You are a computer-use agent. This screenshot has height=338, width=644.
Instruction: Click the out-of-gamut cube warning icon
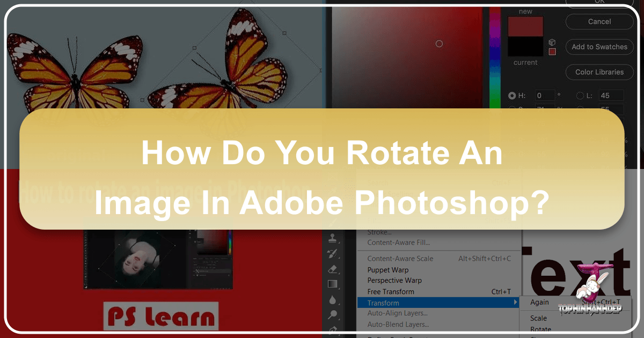[552, 42]
